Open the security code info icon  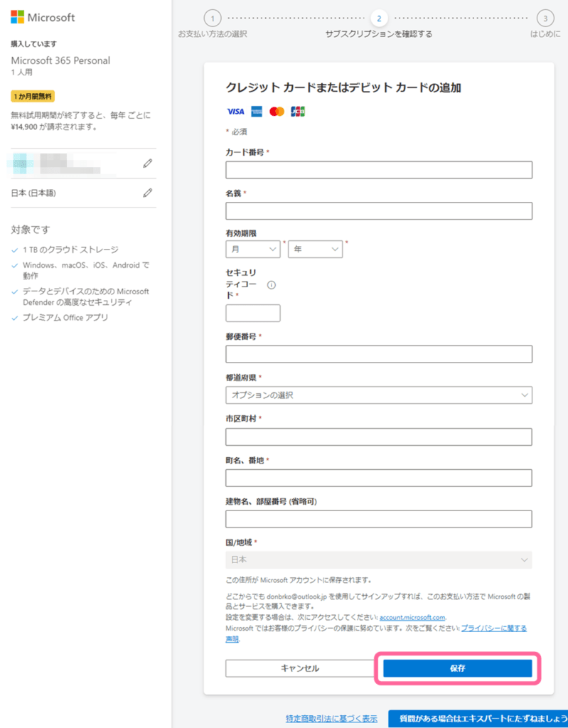point(272,285)
